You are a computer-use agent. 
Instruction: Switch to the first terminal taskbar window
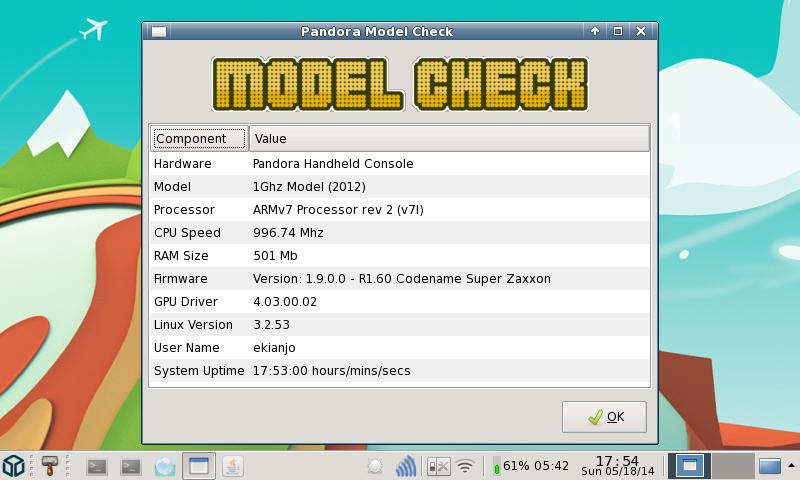pyautogui.click(x=97, y=465)
